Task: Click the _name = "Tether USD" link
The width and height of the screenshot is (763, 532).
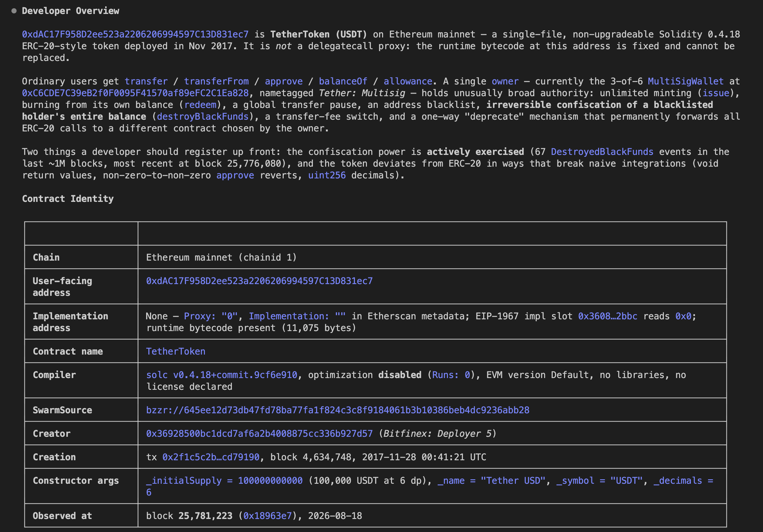Action: point(491,481)
